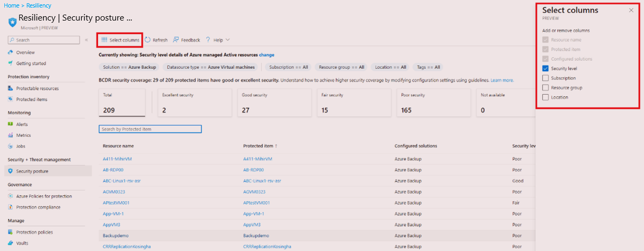Click the disabled Resource name checkbox
The image size is (644, 251).
point(545,40)
